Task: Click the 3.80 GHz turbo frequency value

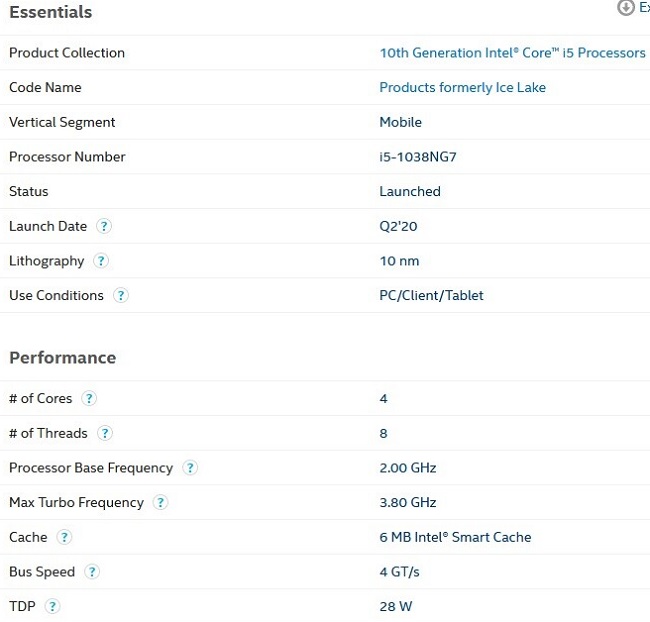Action: pyautogui.click(x=408, y=503)
